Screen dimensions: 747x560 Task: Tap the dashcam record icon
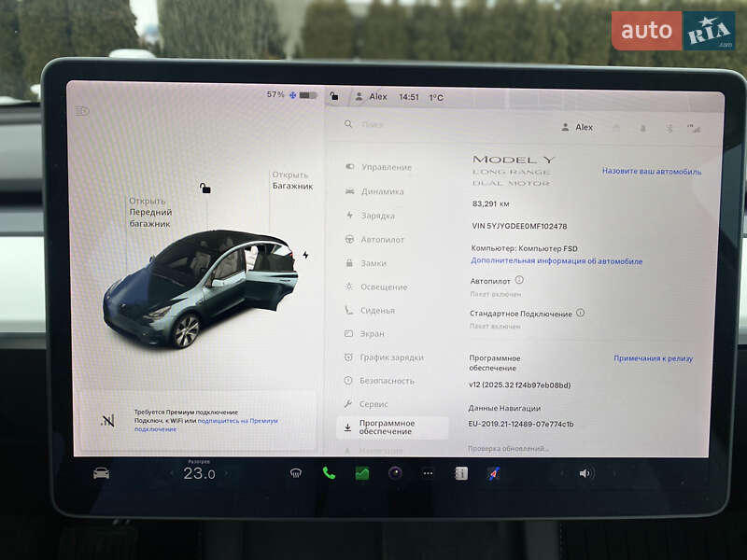point(393,474)
